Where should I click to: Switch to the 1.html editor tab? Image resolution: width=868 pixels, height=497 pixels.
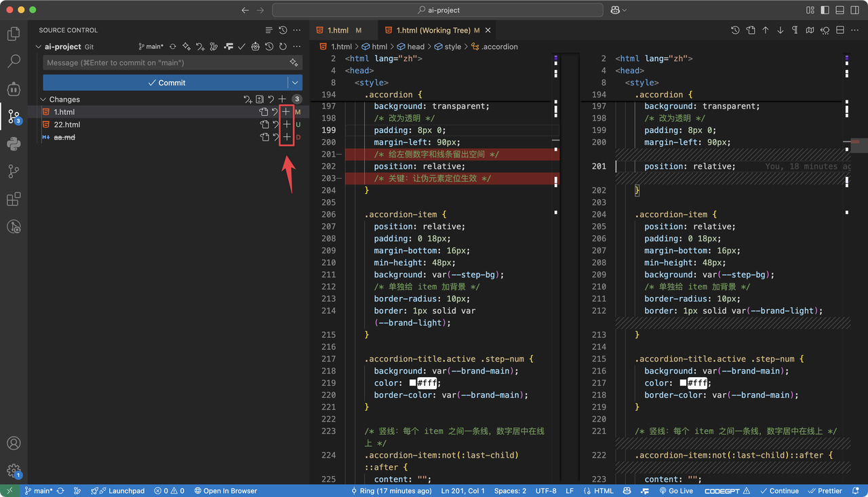click(x=344, y=31)
